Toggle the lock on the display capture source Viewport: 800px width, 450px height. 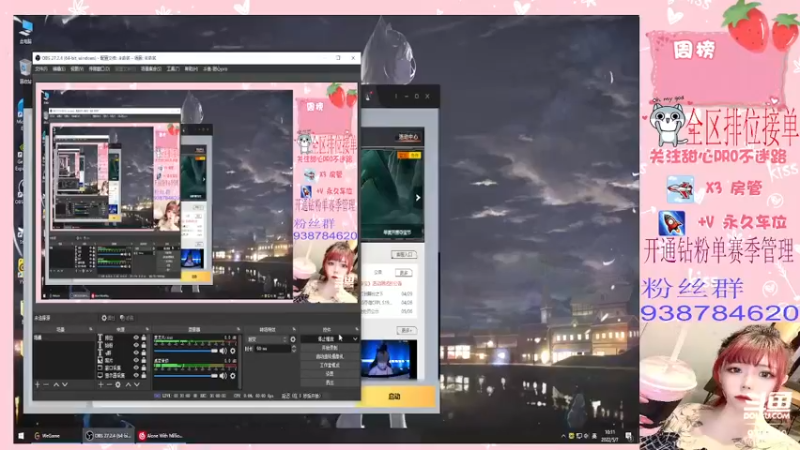coord(143,375)
